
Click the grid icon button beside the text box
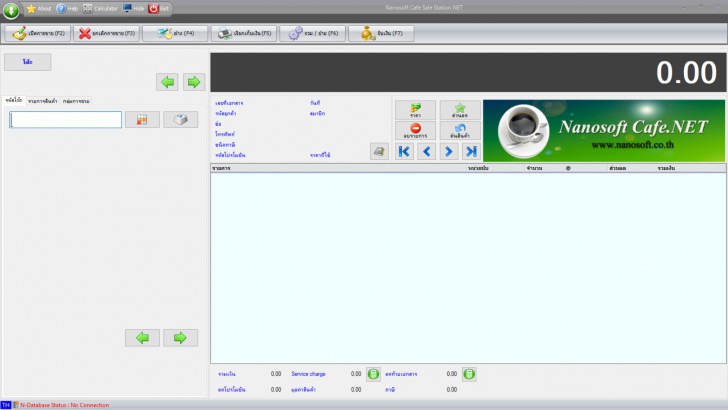pyautogui.click(x=142, y=120)
